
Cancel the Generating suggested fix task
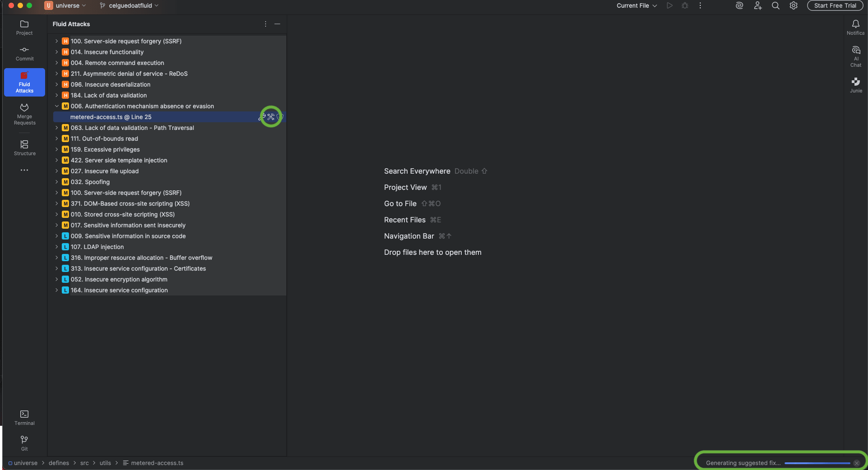(856, 463)
